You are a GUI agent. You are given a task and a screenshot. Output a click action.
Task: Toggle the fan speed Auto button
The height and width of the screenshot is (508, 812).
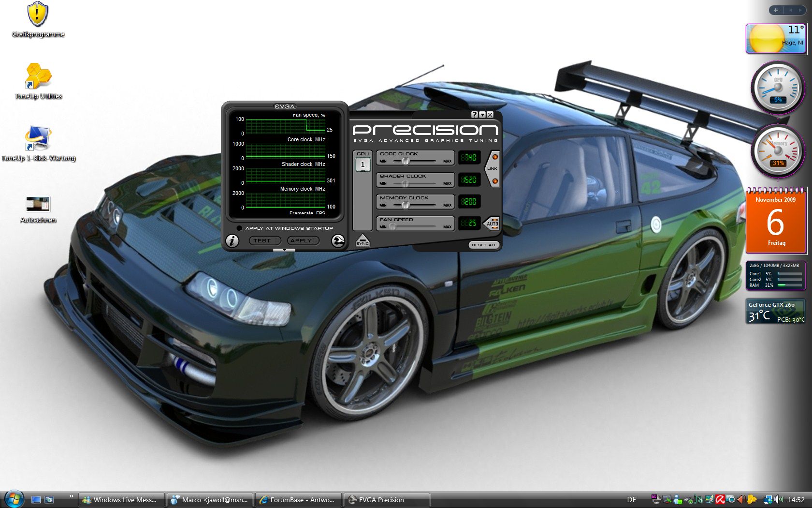pyautogui.click(x=492, y=224)
